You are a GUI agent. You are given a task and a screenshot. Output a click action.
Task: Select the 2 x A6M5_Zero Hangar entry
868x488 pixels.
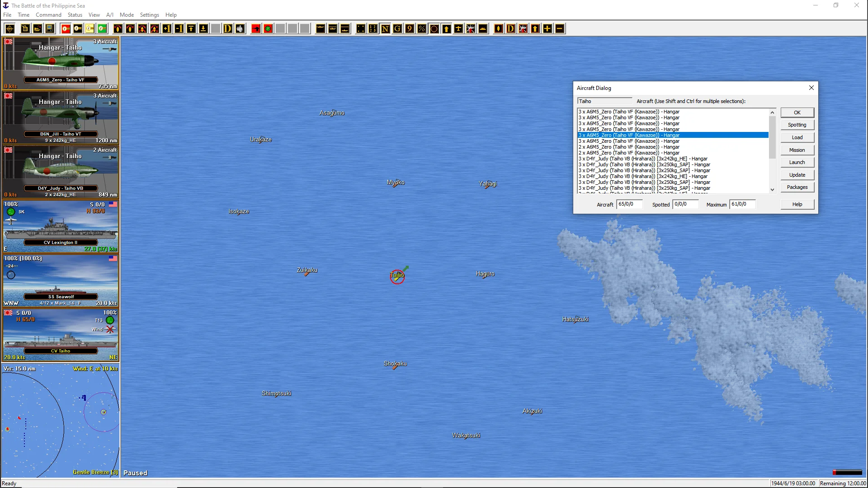point(628,147)
